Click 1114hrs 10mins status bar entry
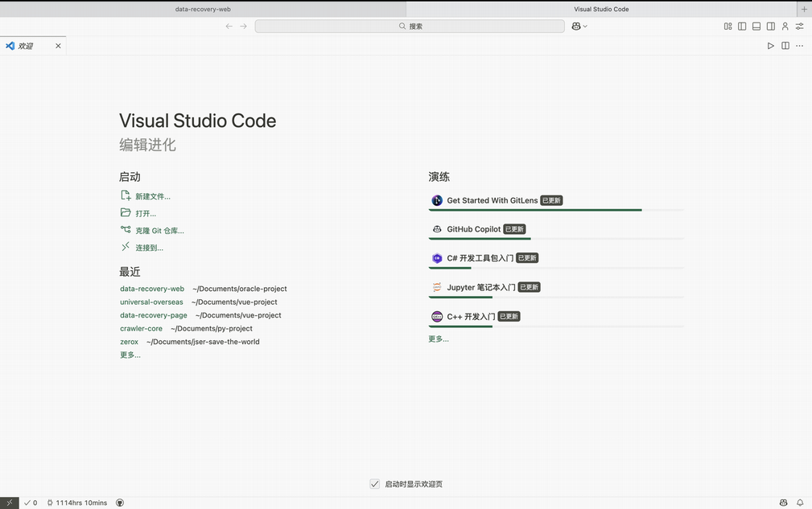 [x=77, y=503]
